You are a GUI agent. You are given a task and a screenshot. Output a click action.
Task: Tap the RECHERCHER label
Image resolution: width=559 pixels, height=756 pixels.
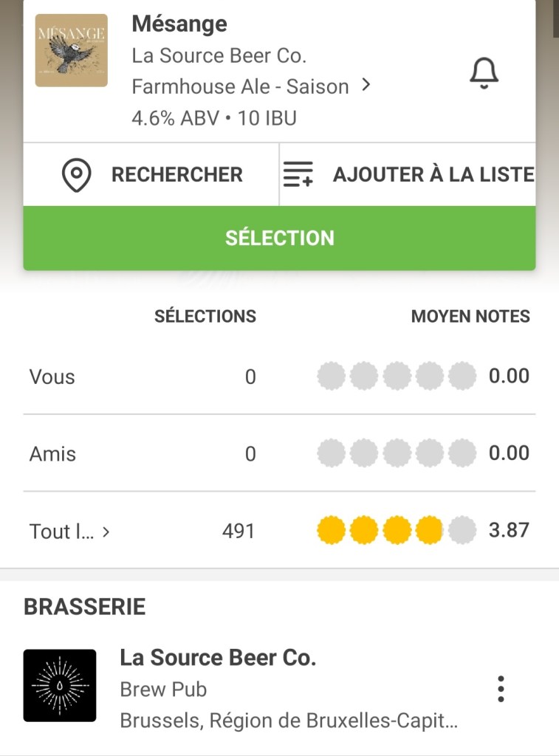(x=176, y=175)
